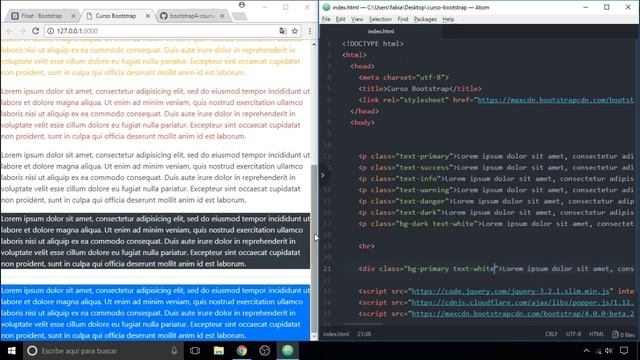Click cursor position 21:38 in status bar
The image size is (640, 360).
click(364, 334)
